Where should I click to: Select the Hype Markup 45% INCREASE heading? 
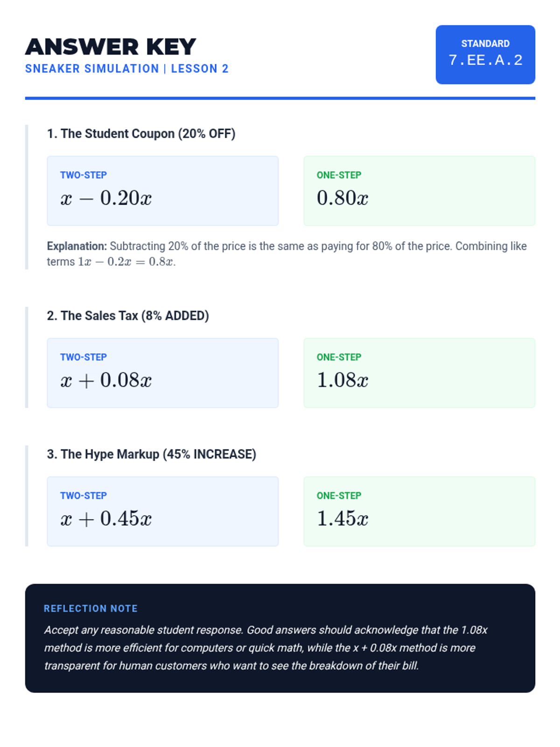[151, 454]
